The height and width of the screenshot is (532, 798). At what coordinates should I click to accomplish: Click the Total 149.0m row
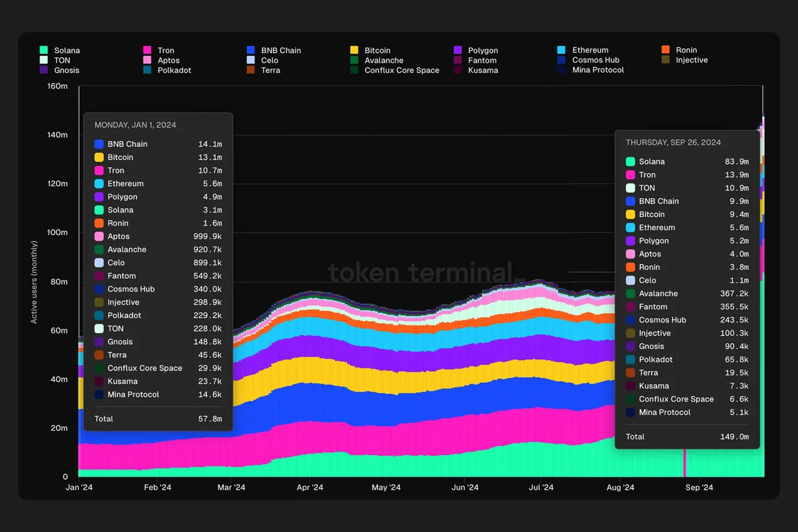click(x=687, y=436)
